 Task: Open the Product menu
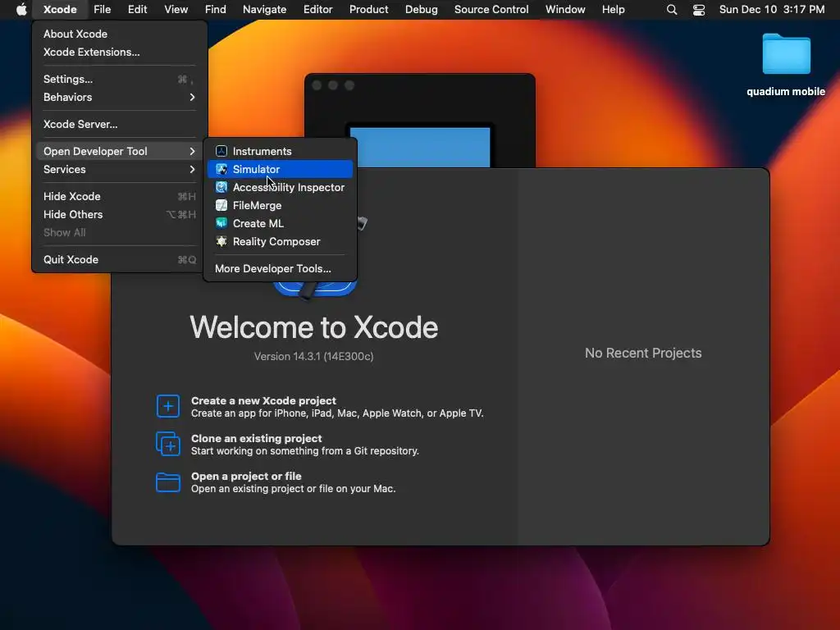point(368,9)
